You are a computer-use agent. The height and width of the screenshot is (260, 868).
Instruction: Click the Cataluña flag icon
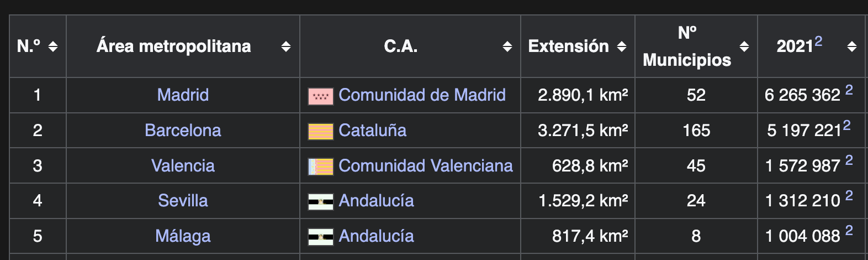[320, 132]
